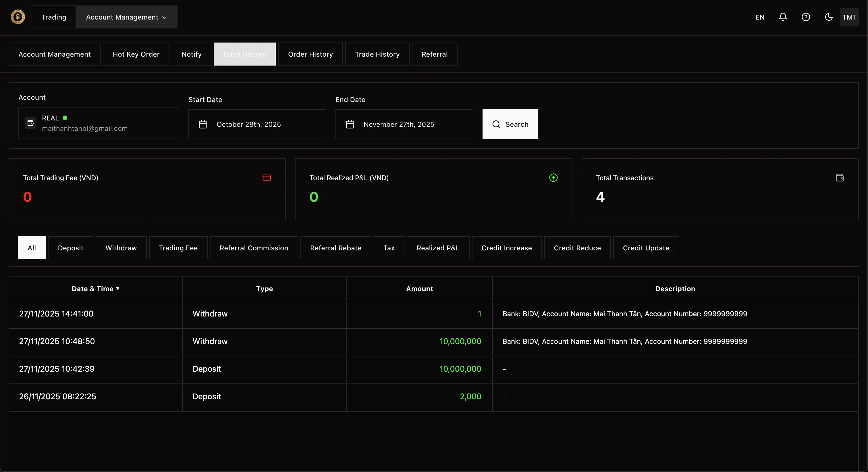Open the REAL account selector
Image resolution: width=868 pixels, height=472 pixels.
click(99, 123)
